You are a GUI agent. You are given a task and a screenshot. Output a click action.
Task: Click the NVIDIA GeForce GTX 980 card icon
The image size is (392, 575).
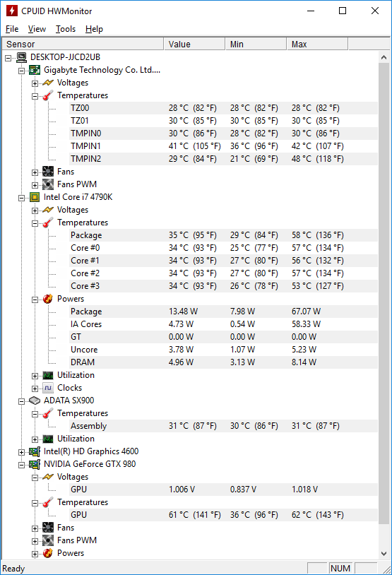35,464
